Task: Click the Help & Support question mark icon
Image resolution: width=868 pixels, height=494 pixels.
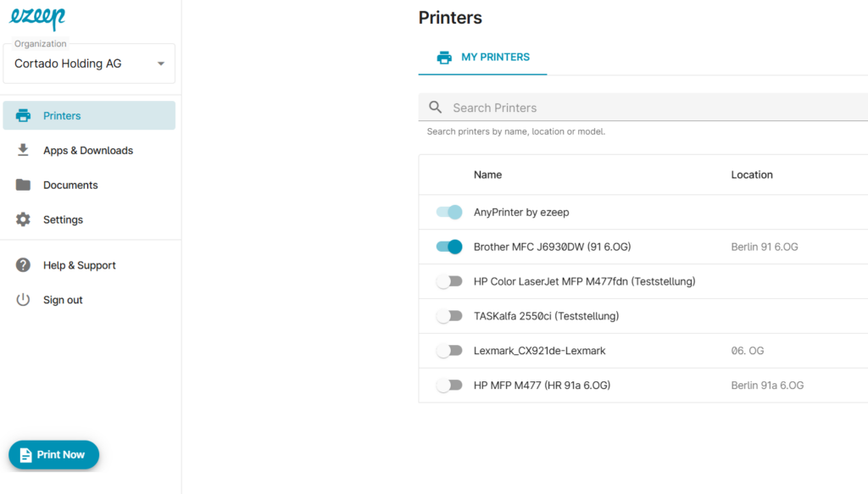Action: pyautogui.click(x=23, y=265)
